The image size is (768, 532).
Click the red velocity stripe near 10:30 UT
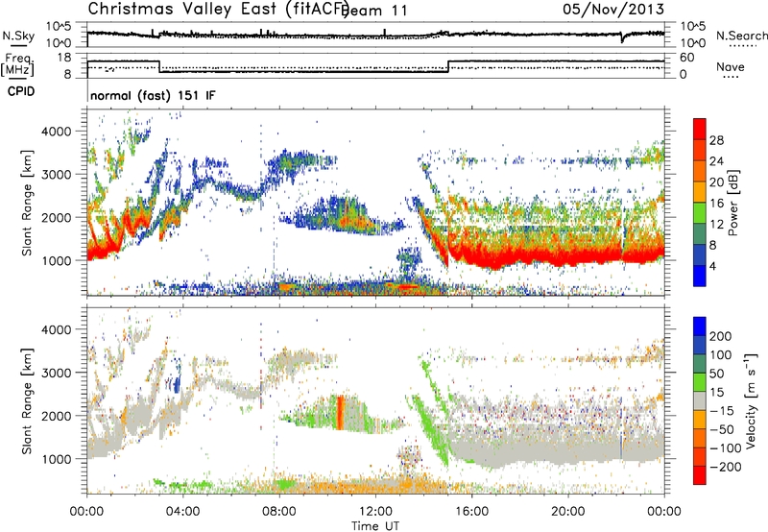tap(341, 413)
